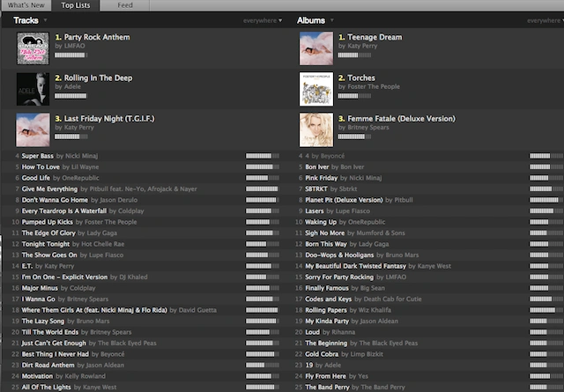
Task: Click the popularity bar for Super Bass
Action: (x=263, y=156)
